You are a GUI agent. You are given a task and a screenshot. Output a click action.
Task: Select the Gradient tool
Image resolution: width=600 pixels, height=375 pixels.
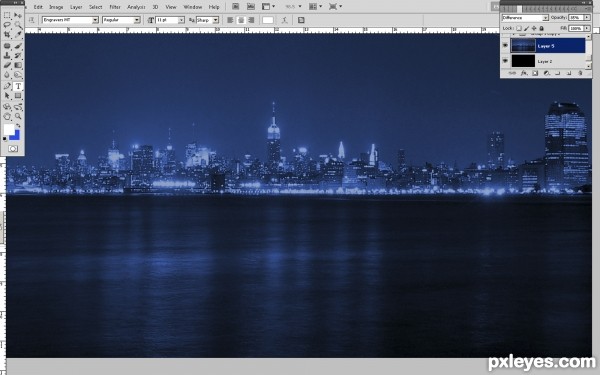tap(18, 65)
